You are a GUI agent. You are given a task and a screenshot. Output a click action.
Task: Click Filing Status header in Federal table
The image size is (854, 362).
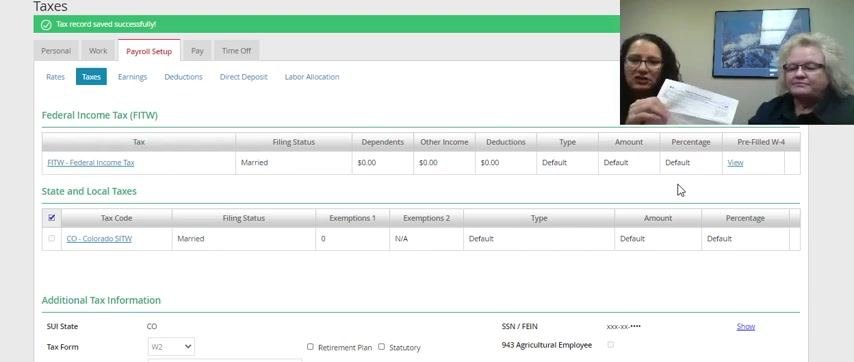294,142
